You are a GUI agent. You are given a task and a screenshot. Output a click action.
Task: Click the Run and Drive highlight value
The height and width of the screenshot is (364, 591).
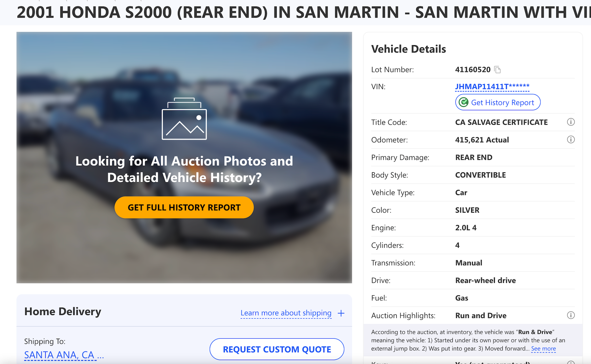[481, 315]
